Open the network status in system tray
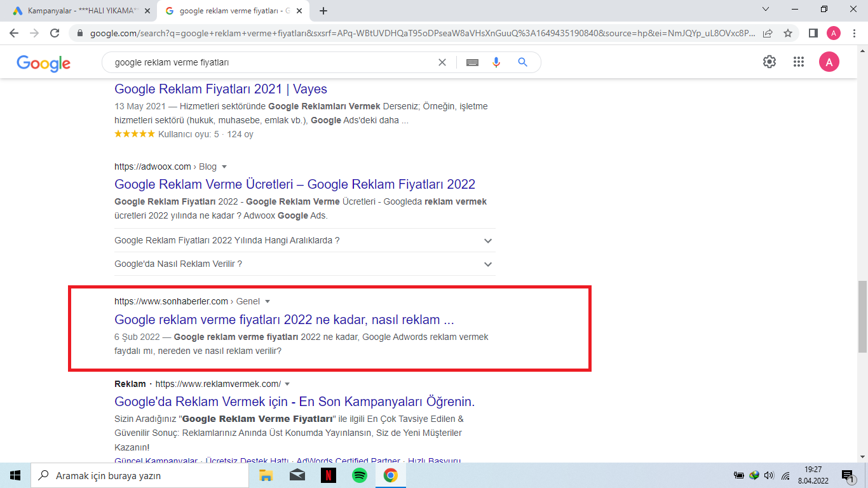Image resolution: width=868 pixels, height=488 pixels. (785, 475)
